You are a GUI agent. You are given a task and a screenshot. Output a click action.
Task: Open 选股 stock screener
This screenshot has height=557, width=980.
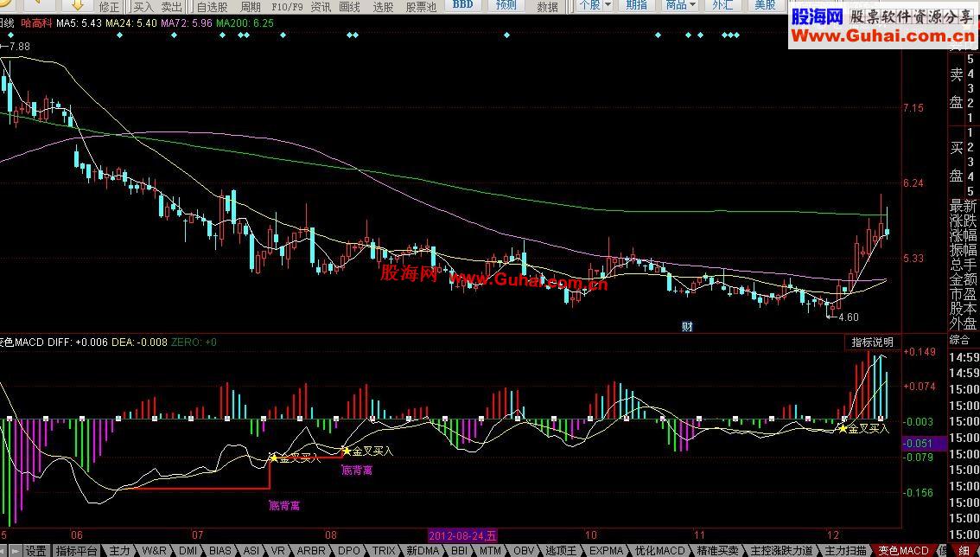coord(383,7)
